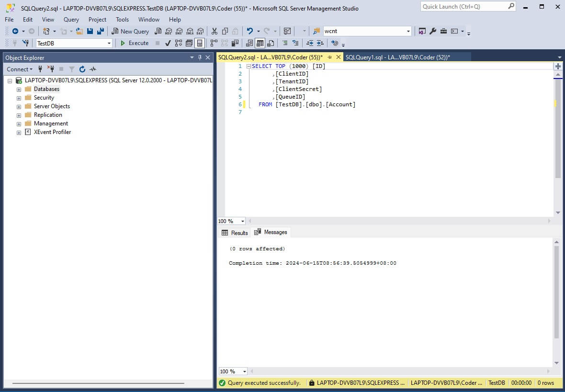Expand the Databases tree node

[19, 90]
